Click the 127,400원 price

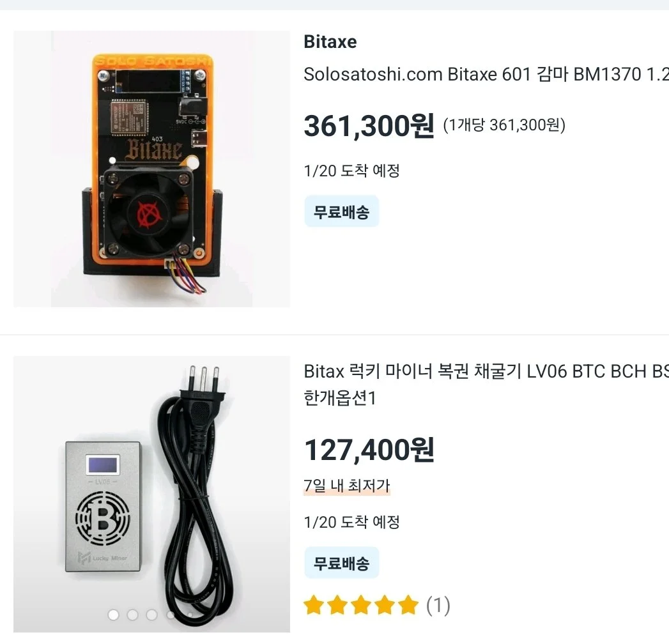[369, 450]
